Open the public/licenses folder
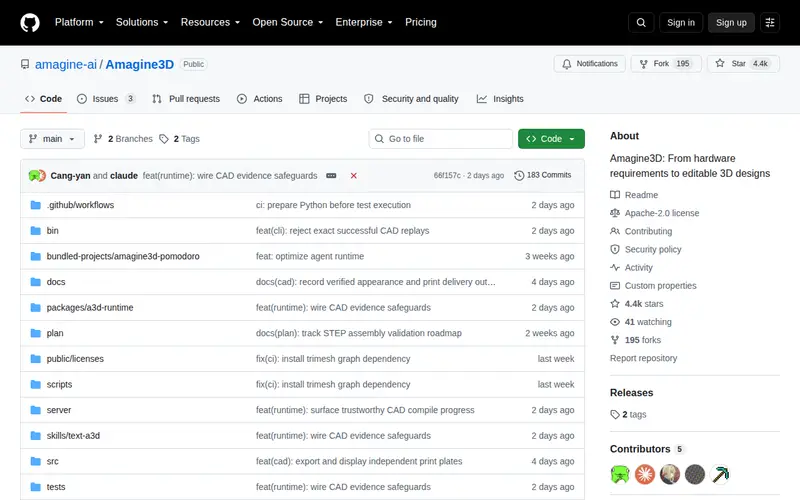Screen dimensions: 800x500 [x=75, y=359]
